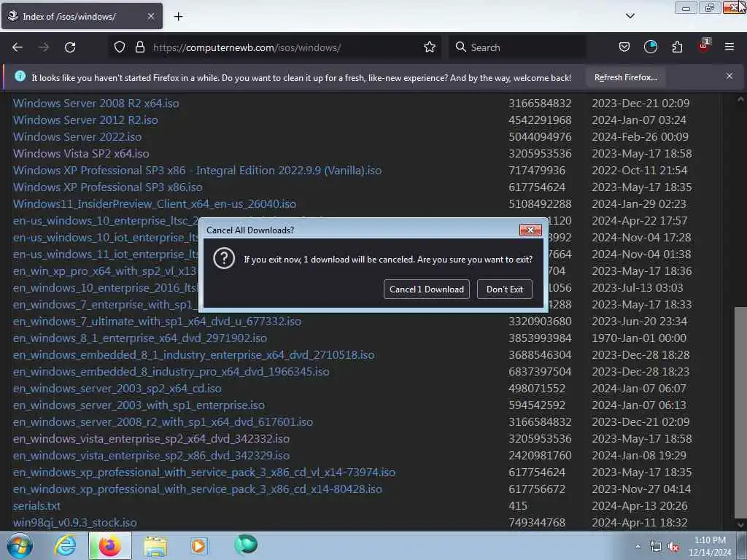
Task: Click the network tray icon
Action: coord(656,547)
